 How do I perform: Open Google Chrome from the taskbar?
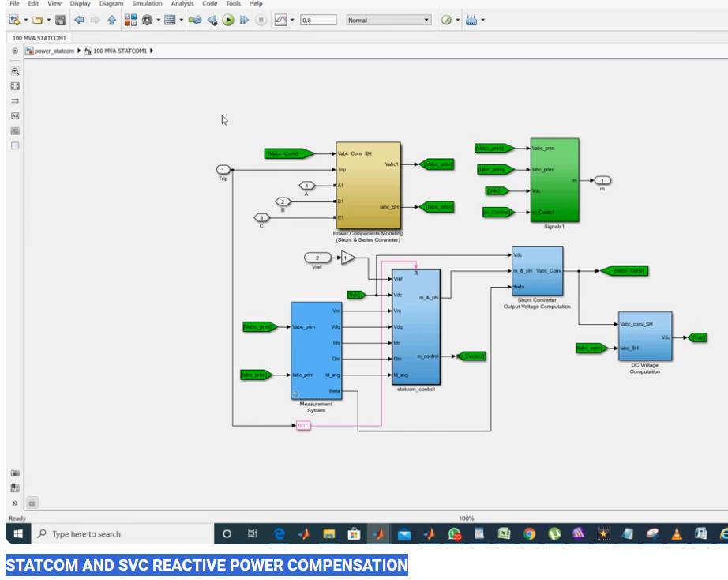coord(529,534)
